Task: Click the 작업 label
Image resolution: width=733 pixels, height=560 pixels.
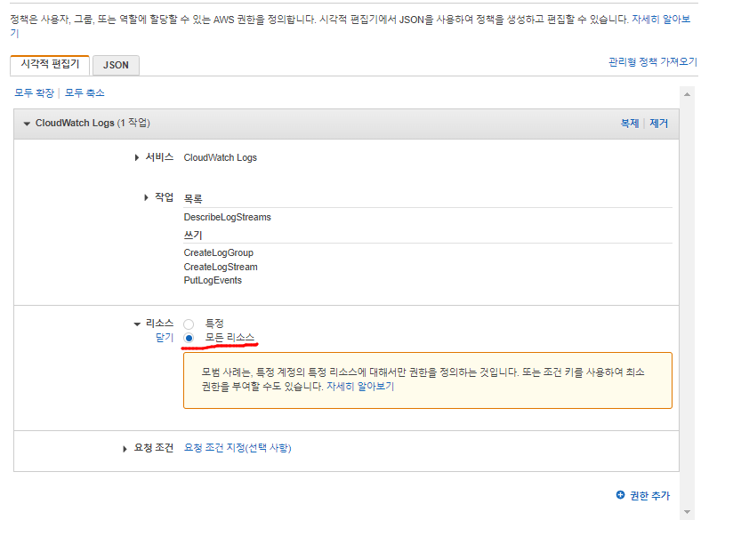Action: (x=164, y=197)
